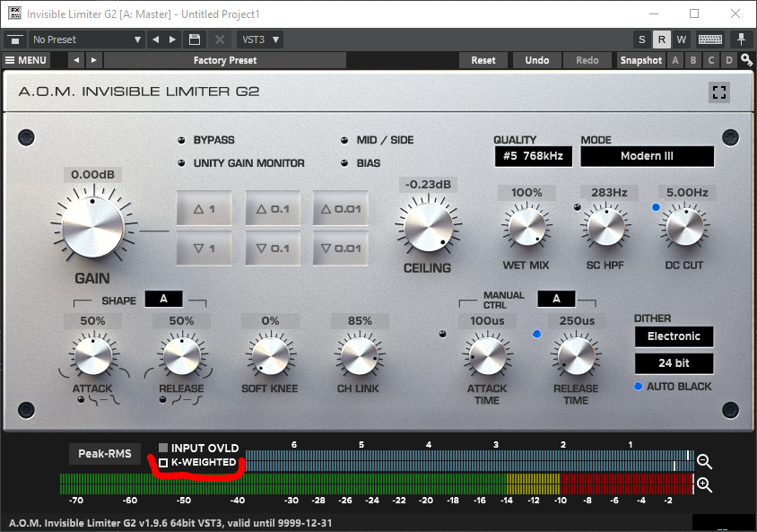The image size is (757, 532).
Task: Select snapshot slot C
Action: (711, 60)
